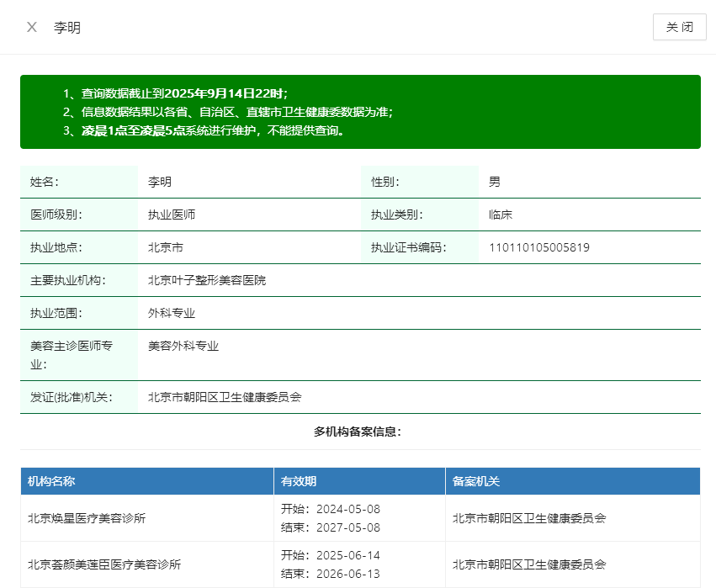Click the 执业地点 value 北京市
Viewport: 716px width, 588px height.
[x=166, y=247]
